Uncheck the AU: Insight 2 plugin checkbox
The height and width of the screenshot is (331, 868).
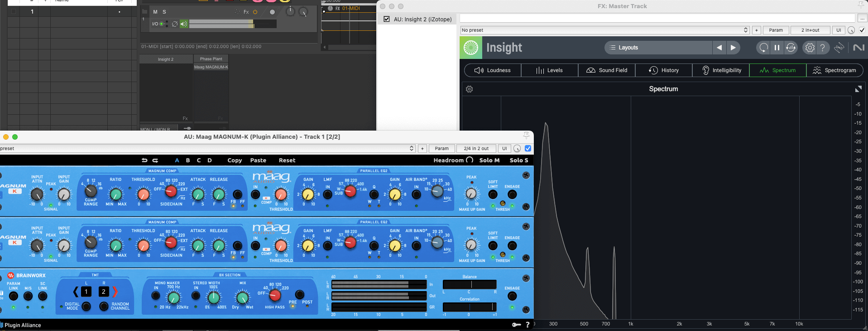(387, 19)
